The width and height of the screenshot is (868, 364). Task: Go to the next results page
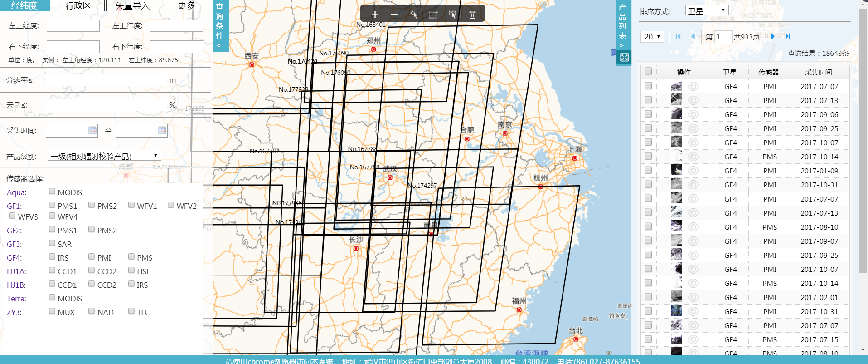pyautogui.click(x=773, y=36)
